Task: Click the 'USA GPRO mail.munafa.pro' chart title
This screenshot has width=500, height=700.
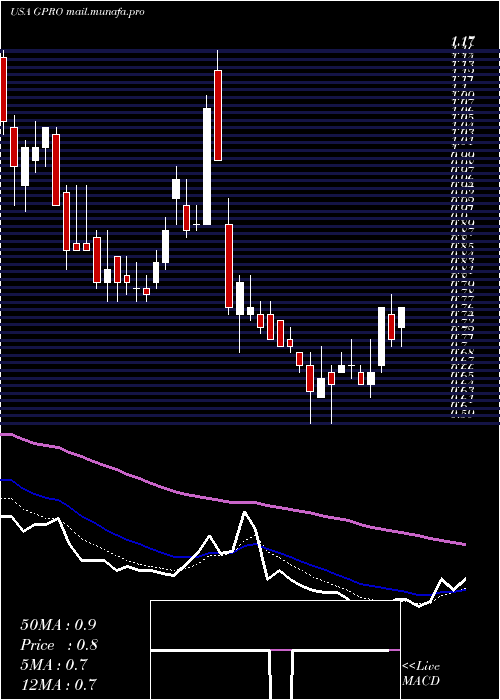Action: coord(77,12)
